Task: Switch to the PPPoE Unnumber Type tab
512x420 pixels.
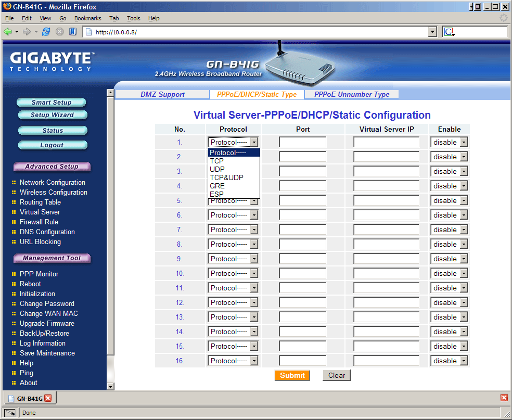Action: tap(352, 94)
